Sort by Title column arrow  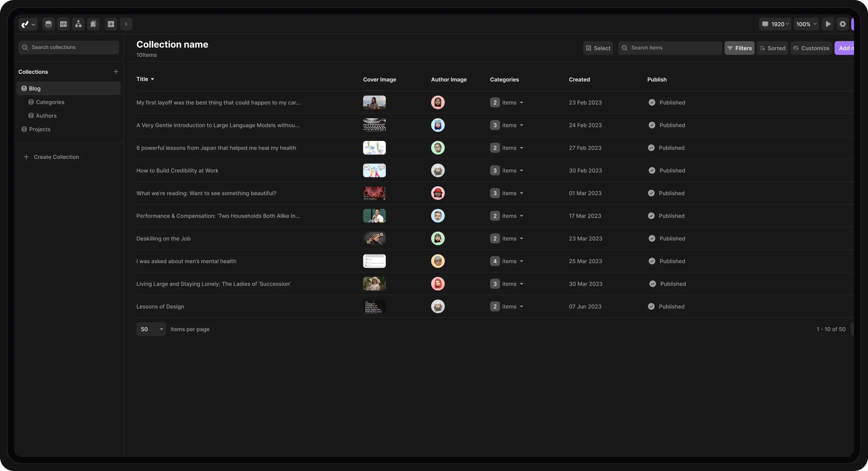tap(152, 79)
